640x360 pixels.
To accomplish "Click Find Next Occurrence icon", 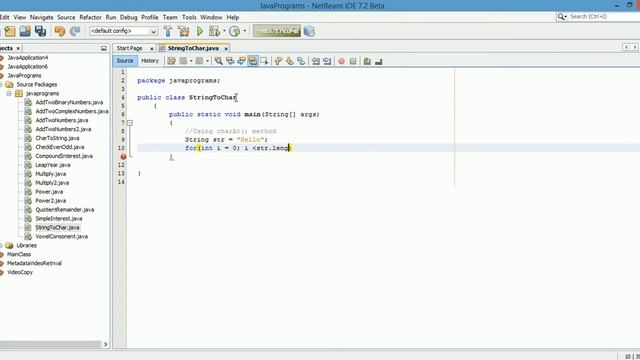I will [x=241, y=61].
